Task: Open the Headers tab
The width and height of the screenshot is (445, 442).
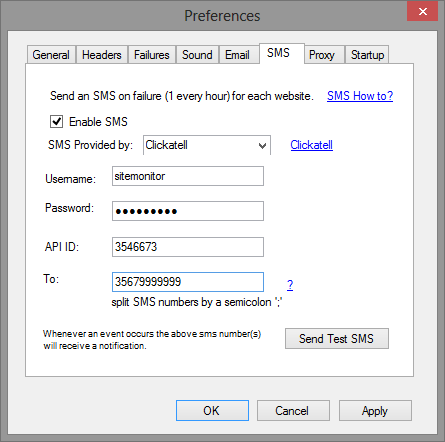Action: [x=102, y=55]
